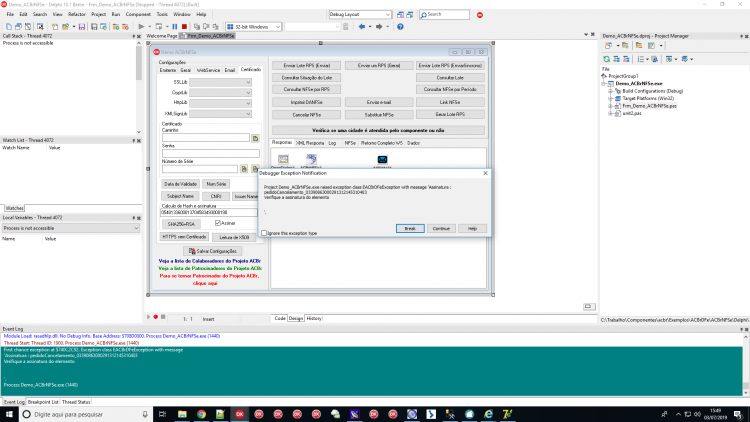The height and width of the screenshot is (422, 750).
Task: Toggle Ignore this exception type checkbox
Action: pyautogui.click(x=264, y=233)
